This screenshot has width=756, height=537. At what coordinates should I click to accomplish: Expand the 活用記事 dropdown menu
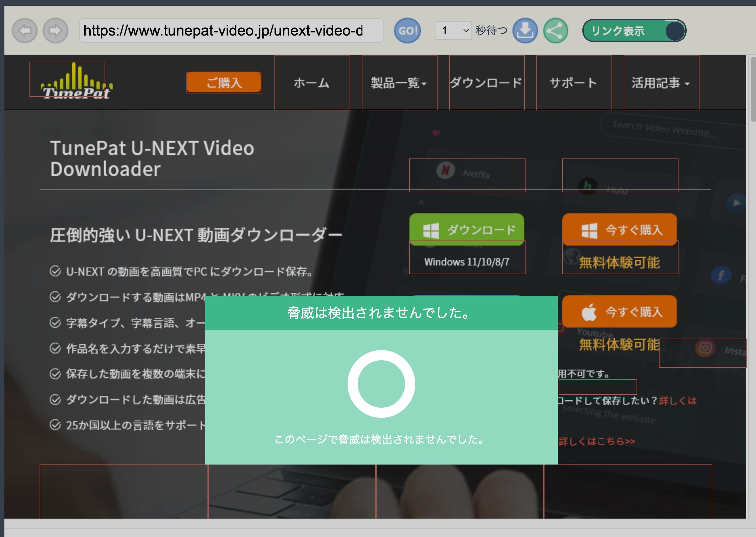(661, 83)
